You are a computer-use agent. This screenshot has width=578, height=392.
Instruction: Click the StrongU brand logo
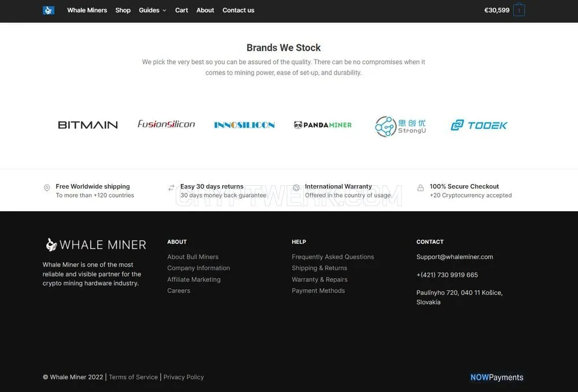[x=401, y=126]
